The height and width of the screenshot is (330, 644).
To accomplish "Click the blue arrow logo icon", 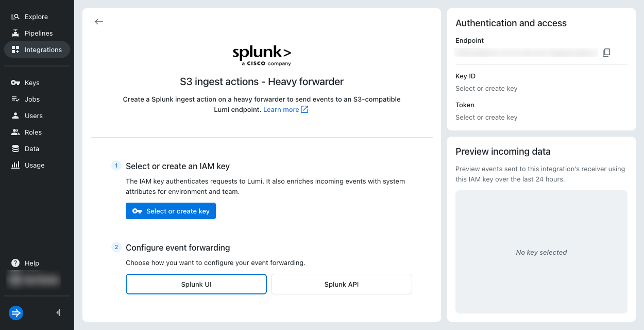I will pyautogui.click(x=16, y=312).
